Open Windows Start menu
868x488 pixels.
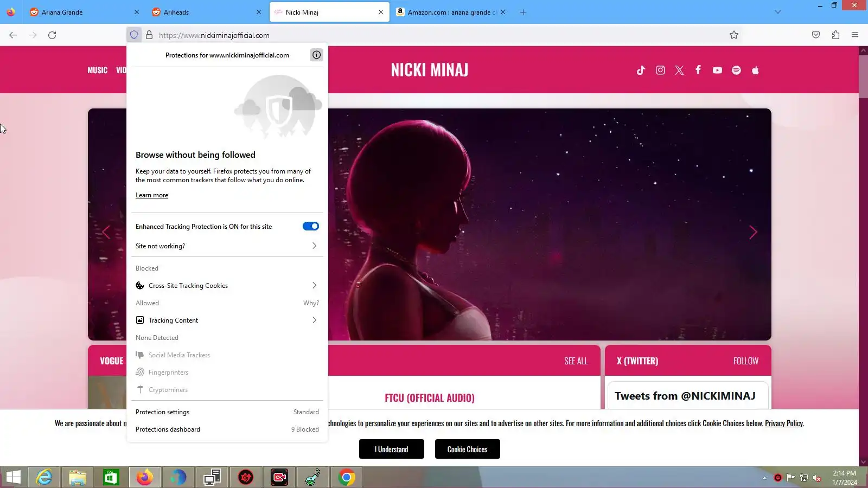coord(14,477)
